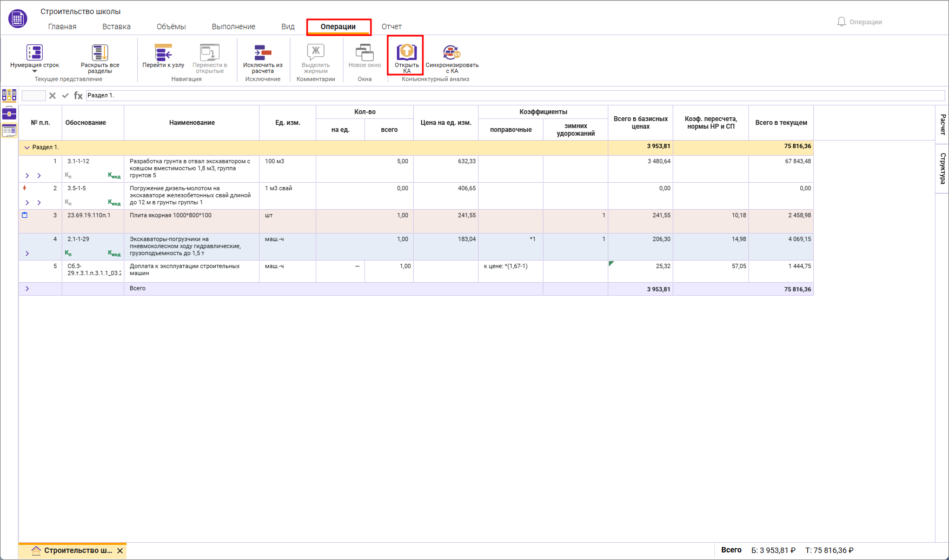The image size is (949, 560).
Task: Click the Нумерация строк icon
Action: click(35, 52)
